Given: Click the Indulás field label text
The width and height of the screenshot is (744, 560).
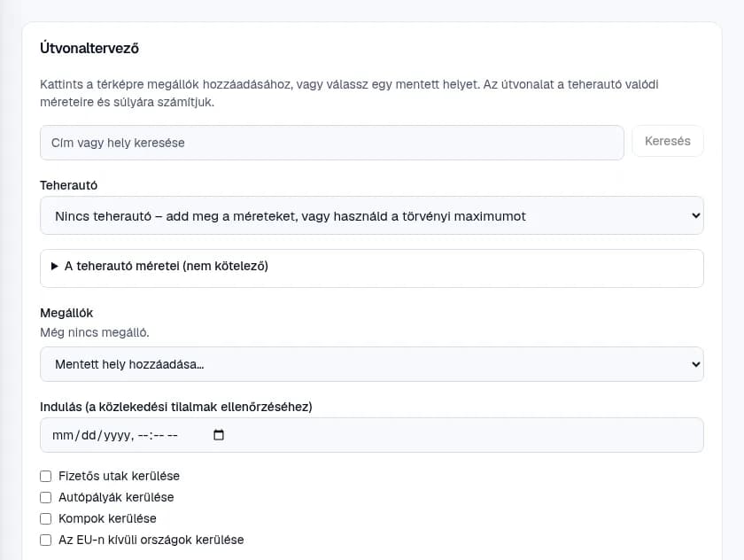Looking at the screenshot, I should (176, 408).
